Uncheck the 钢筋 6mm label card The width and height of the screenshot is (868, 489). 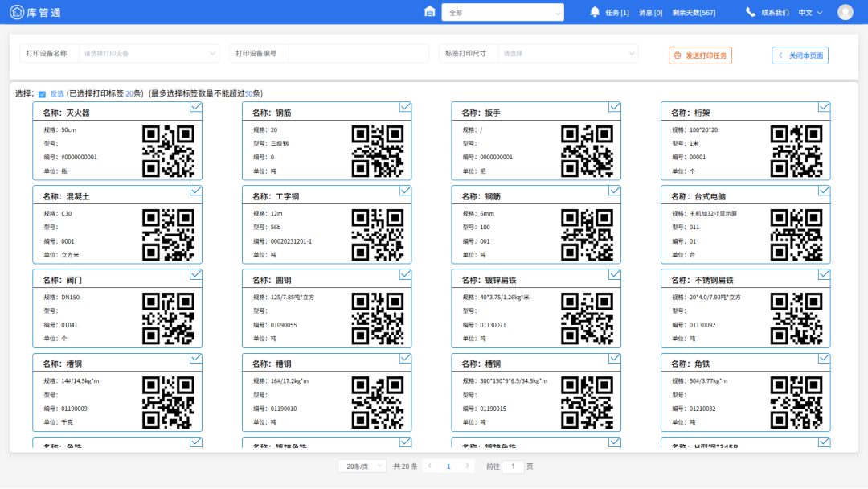(x=615, y=191)
